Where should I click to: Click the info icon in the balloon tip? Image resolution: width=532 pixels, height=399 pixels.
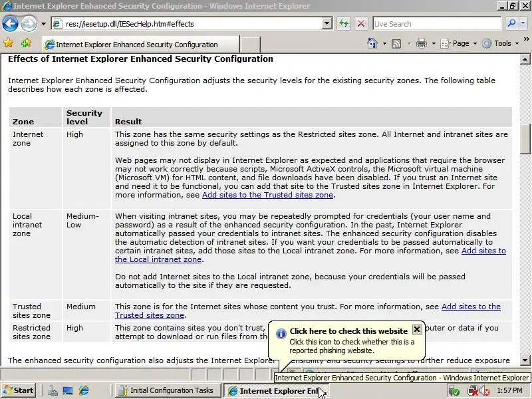281,334
